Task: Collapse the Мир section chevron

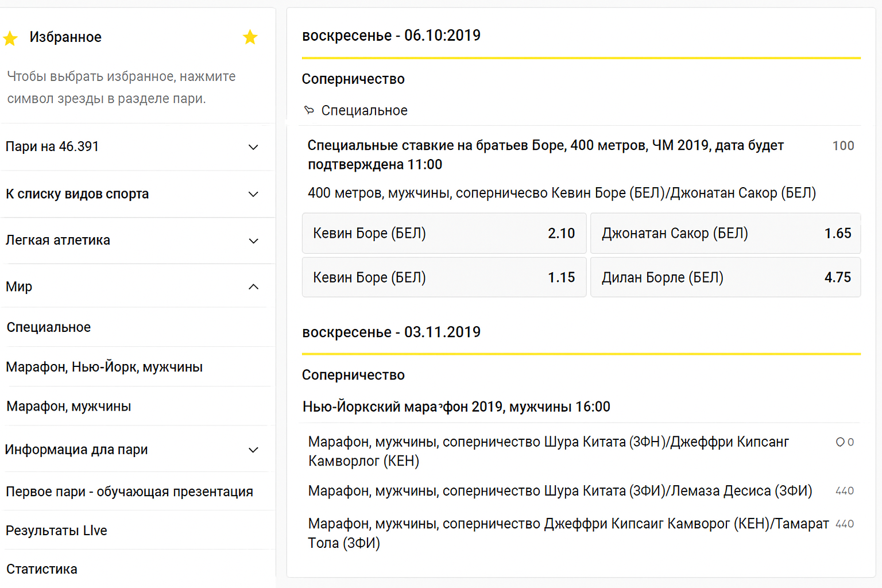Action: [x=253, y=287]
